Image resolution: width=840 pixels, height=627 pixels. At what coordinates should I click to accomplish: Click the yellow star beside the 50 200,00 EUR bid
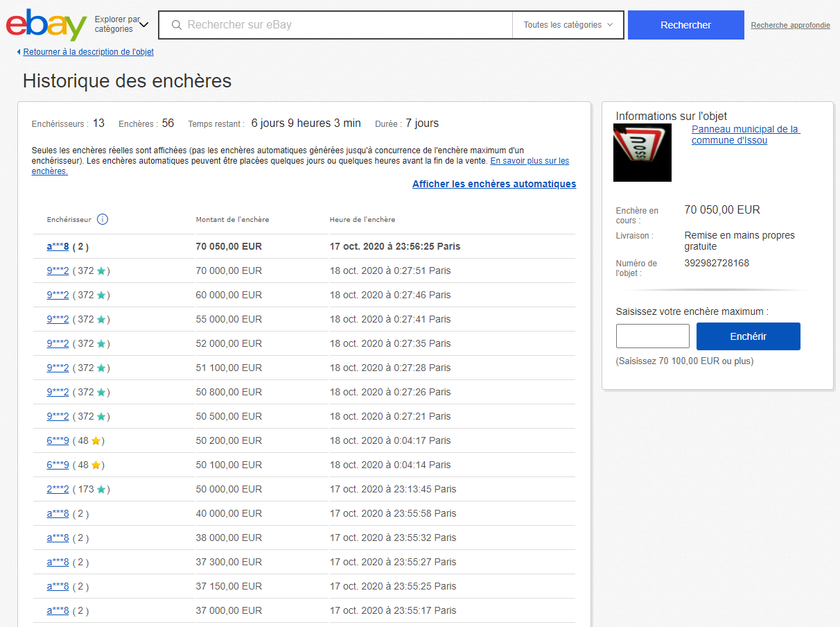pos(96,441)
